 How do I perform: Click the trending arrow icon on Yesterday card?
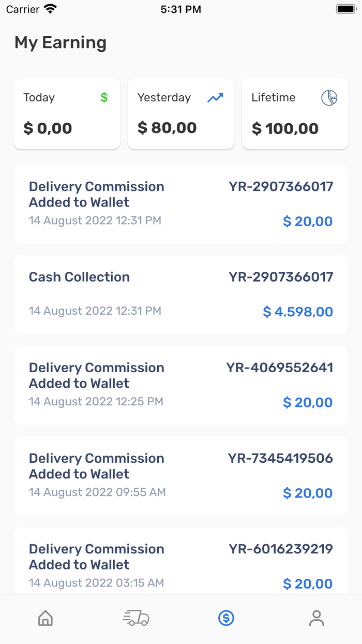[216, 97]
